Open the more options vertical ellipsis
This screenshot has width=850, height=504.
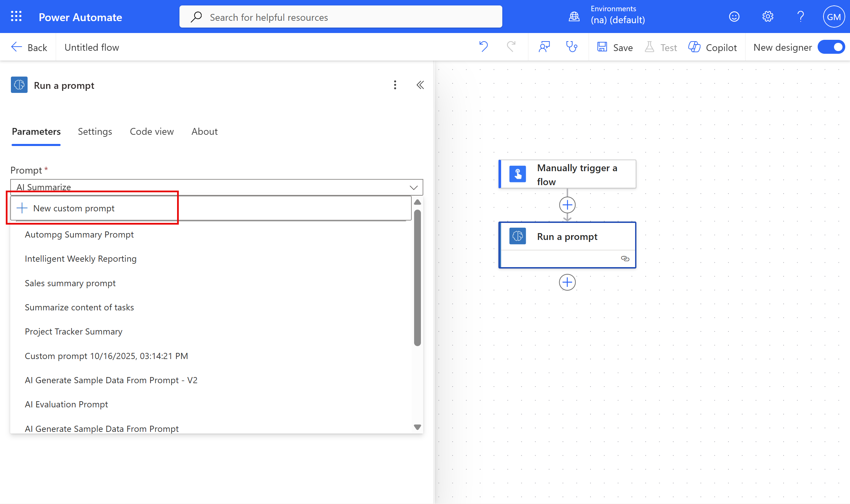pos(395,85)
